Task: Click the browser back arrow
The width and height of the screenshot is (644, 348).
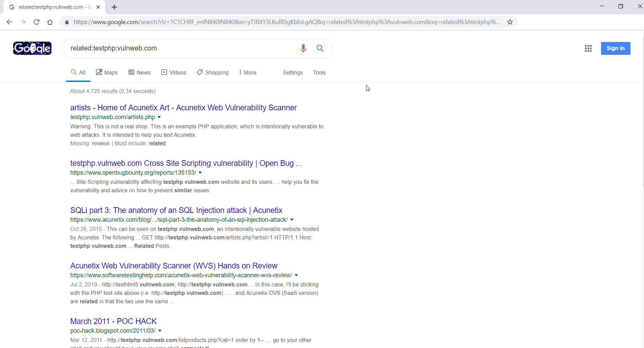Action: pyautogui.click(x=9, y=22)
